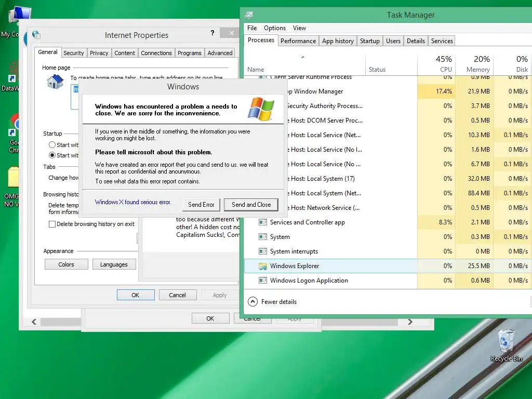Click Send Error button
This screenshot has height=399, width=532.
201,205
